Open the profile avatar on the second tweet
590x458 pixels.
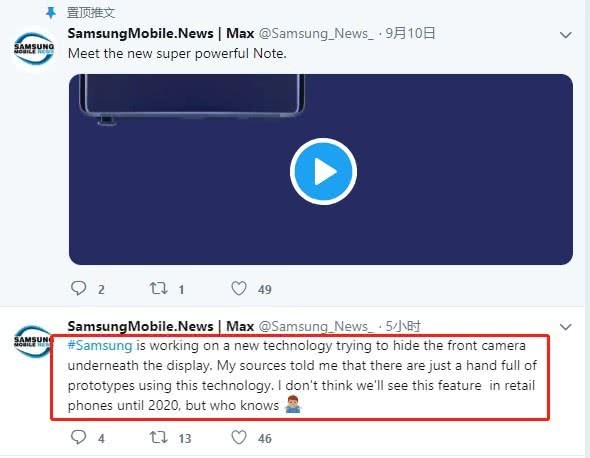pyautogui.click(x=32, y=341)
